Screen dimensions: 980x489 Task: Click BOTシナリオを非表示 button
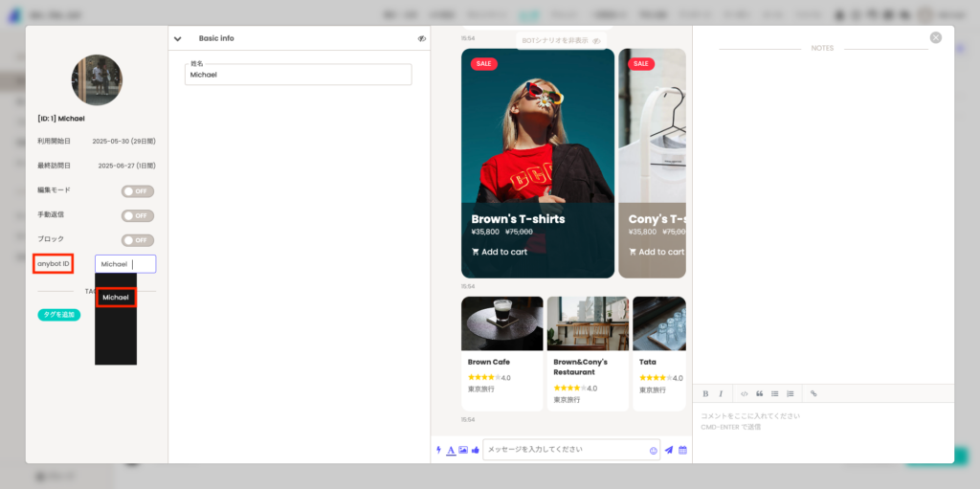coord(561,40)
